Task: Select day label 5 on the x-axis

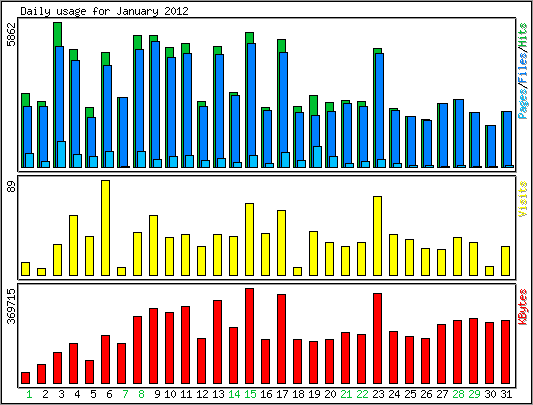Action: point(93,394)
